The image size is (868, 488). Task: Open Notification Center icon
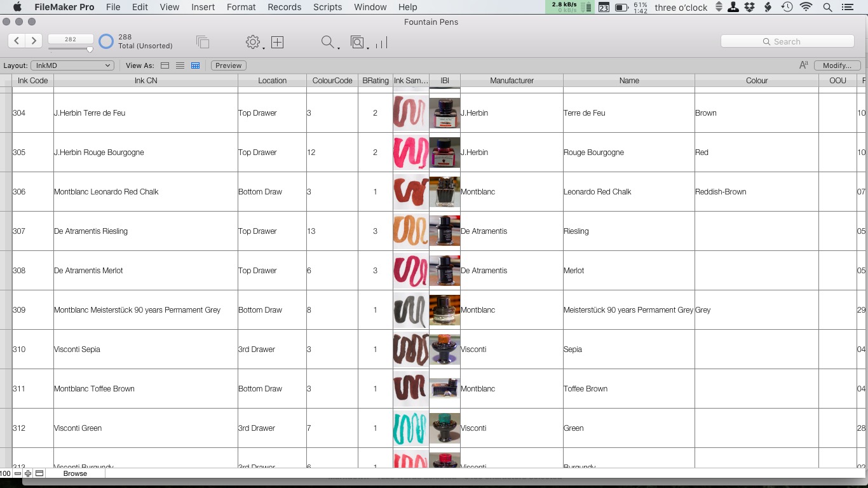pos(848,7)
